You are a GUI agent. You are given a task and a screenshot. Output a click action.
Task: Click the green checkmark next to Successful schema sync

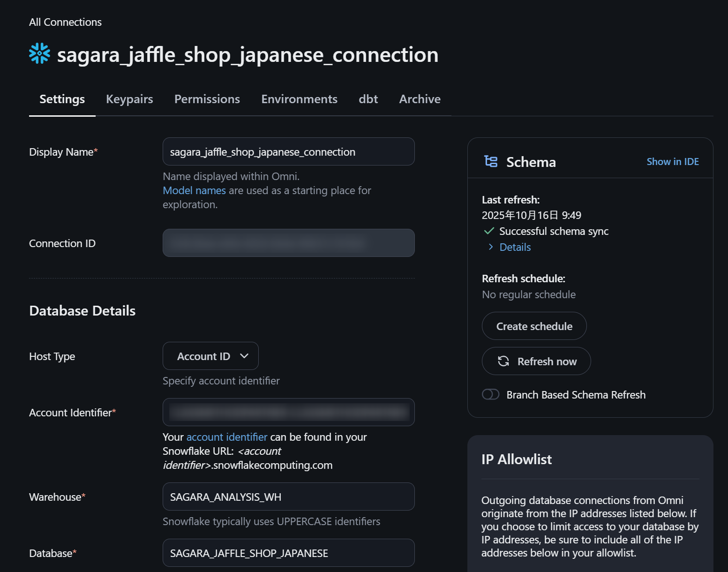[x=489, y=231]
